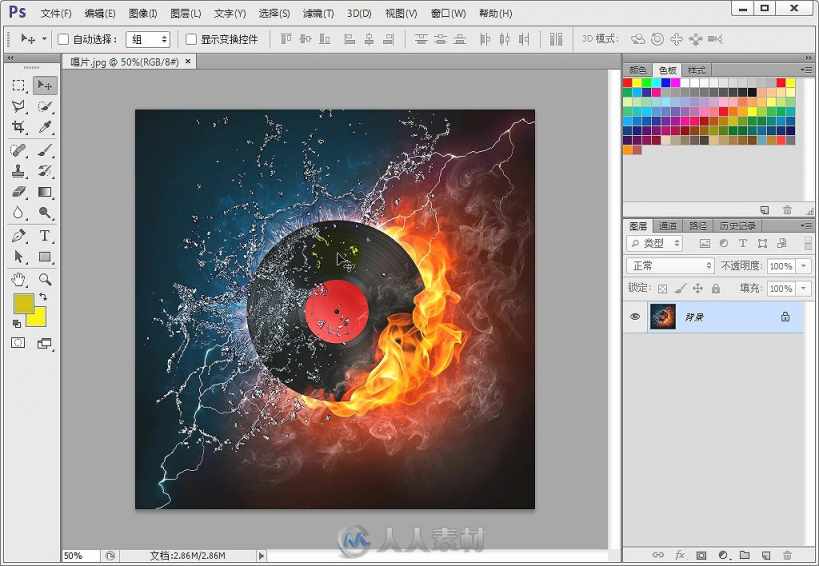This screenshot has width=819, height=566.
Task: Click the delete layer trash icon
Action: click(787, 555)
